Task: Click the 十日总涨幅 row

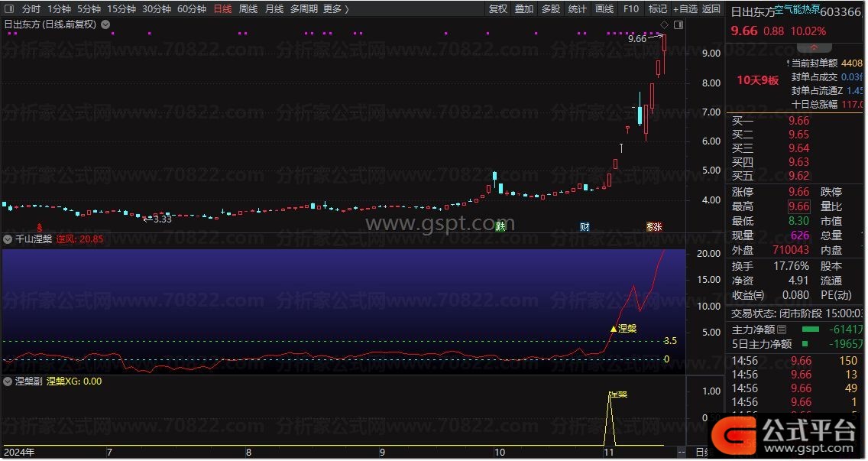Action: click(x=827, y=104)
